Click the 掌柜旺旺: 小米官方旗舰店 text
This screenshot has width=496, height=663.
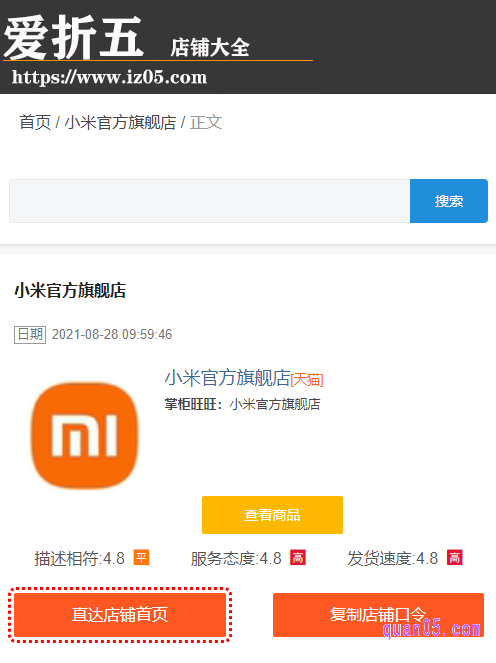242,404
